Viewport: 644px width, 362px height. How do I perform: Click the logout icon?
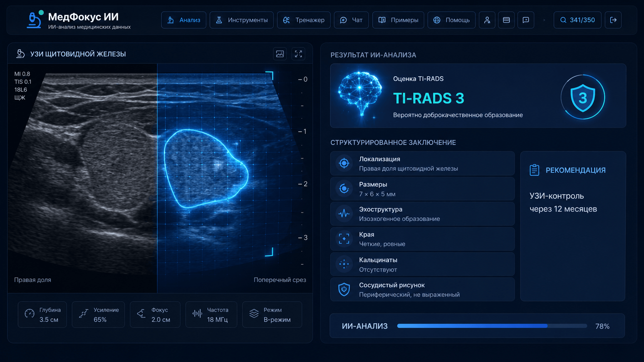(x=613, y=20)
